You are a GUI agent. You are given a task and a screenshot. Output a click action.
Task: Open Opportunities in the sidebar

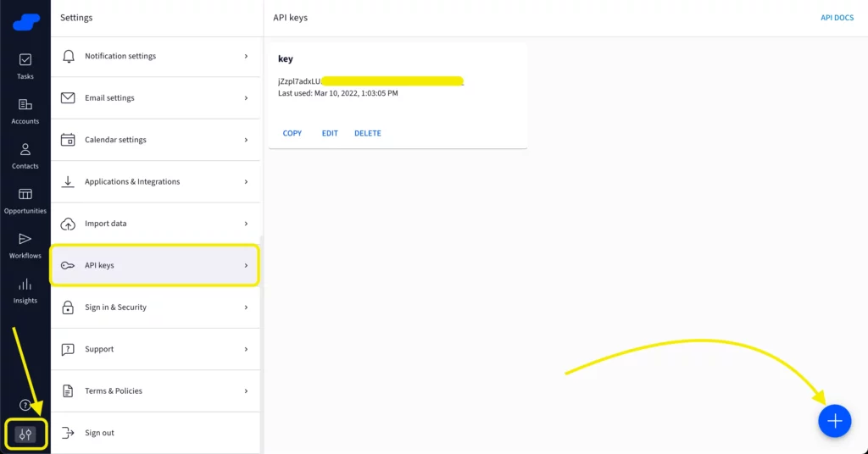pyautogui.click(x=25, y=200)
